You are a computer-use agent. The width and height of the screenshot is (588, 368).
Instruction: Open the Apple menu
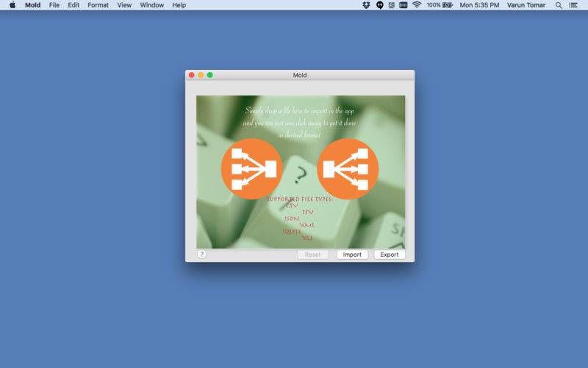point(12,5)
